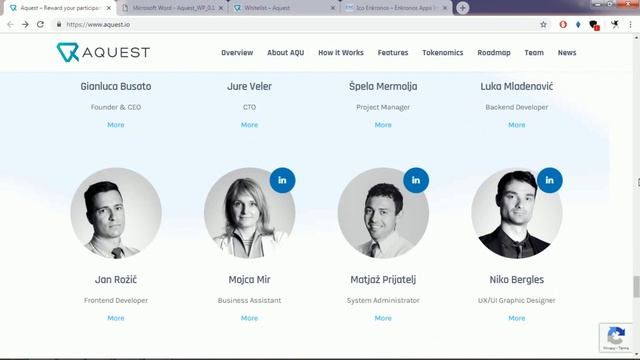Close the Whitelist Aquest tab
640x360 pixels.
point(333,8)
